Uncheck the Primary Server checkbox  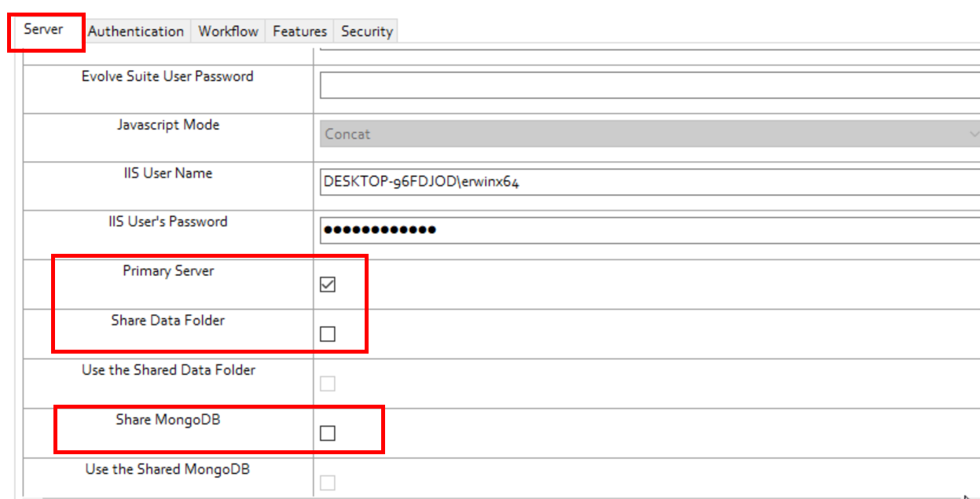click(328, 284)
